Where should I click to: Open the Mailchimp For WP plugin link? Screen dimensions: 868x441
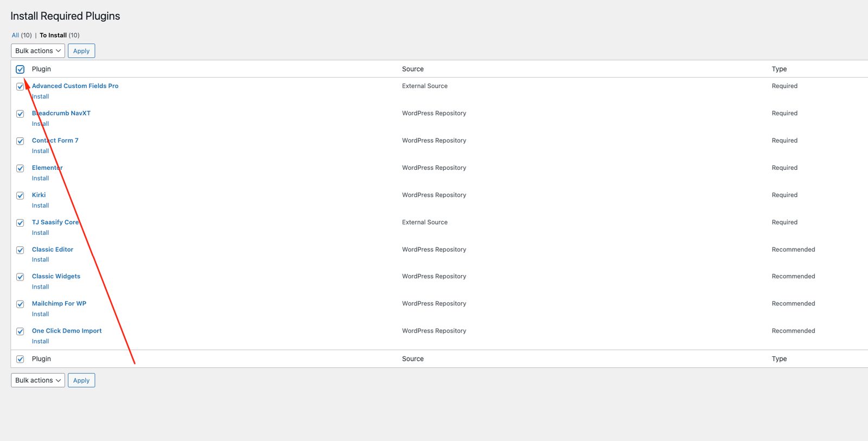[59, 304]
